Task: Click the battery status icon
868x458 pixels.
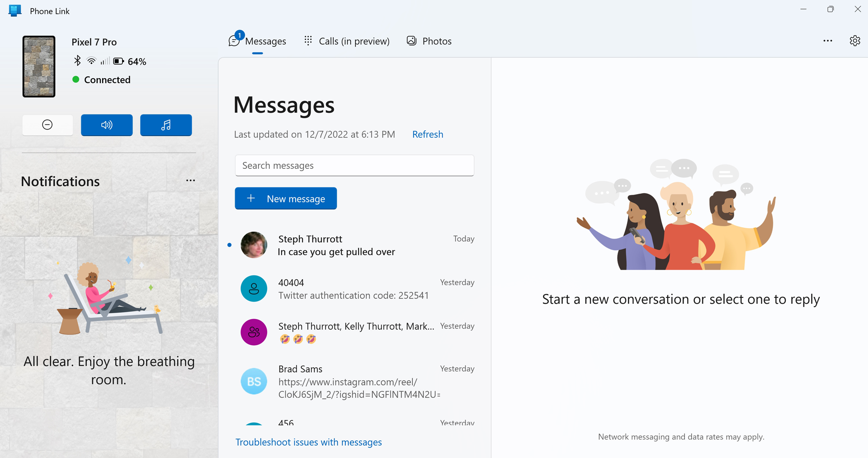Action: pyautogui.click(x=119, y=61)
